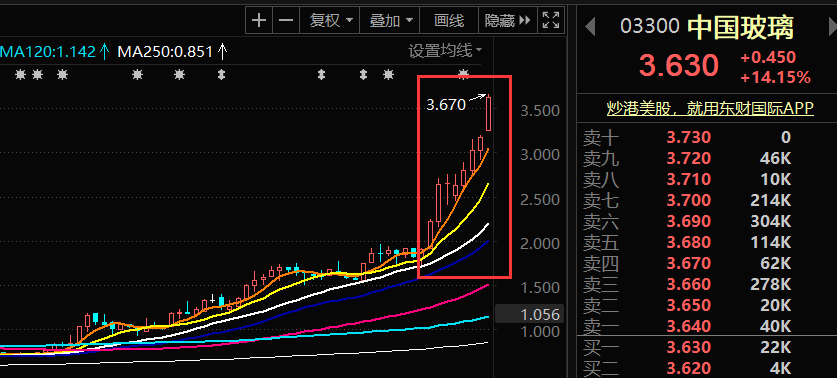Viewport: 837px width, 378px height.
Task: Zoom in chart with plus icon
Action: pyautogui.click(x=259, y=21)
